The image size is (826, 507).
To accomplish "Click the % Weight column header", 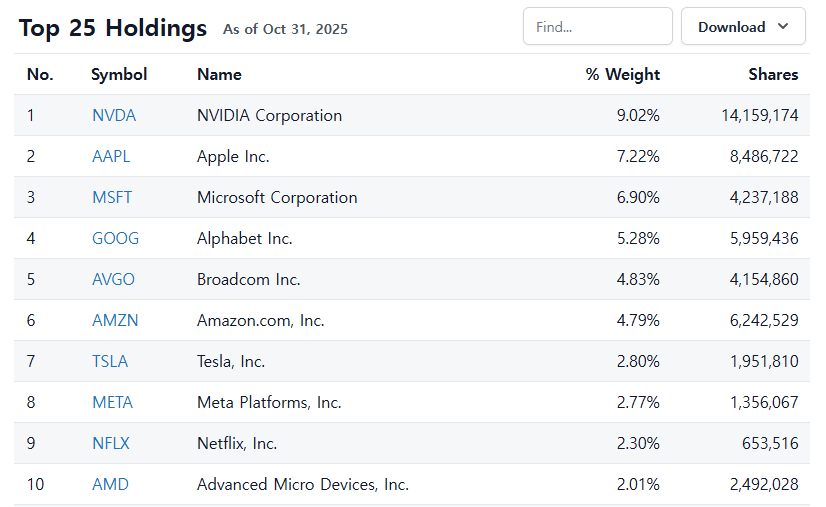I will point(622,74).
